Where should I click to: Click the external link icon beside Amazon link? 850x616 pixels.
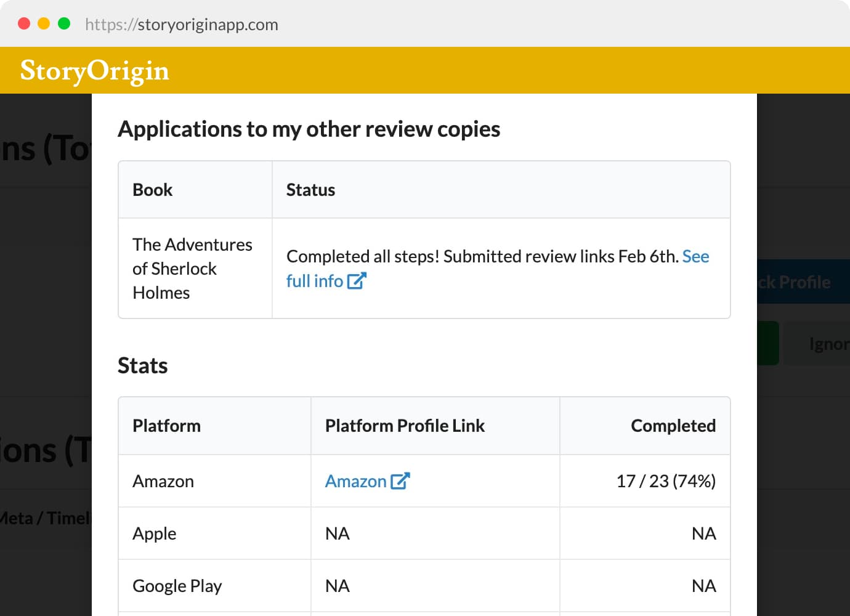400,481
